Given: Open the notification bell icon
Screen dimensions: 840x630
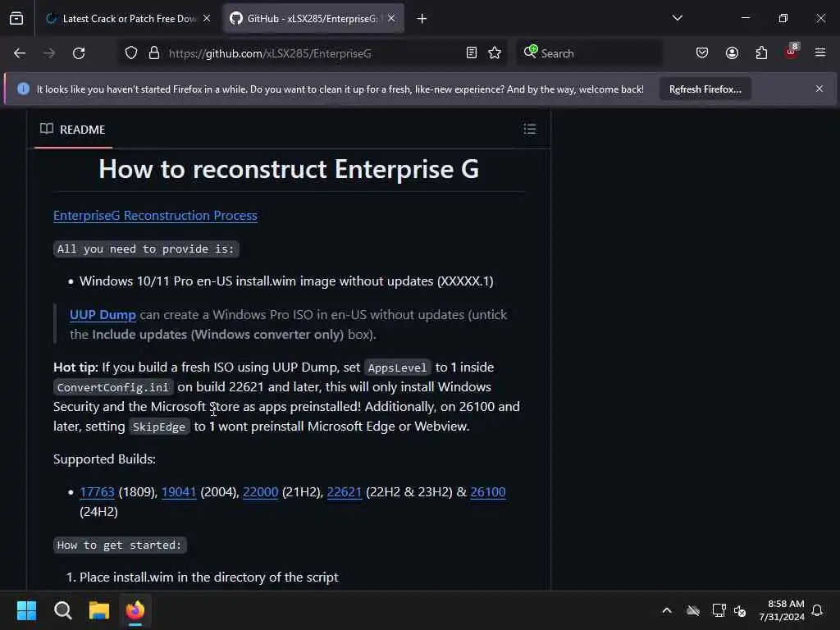Looking at the screenshot, I should coord(818,610).
